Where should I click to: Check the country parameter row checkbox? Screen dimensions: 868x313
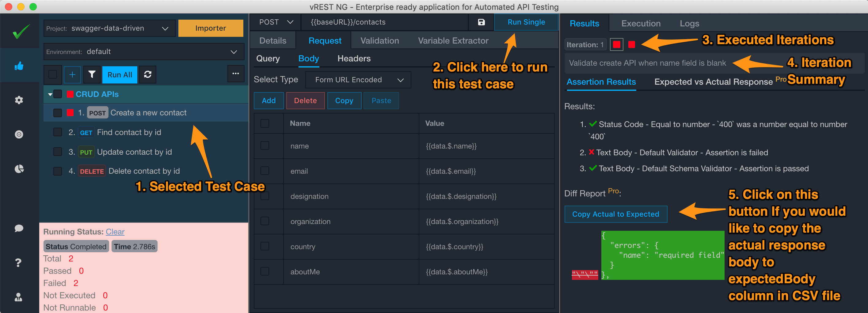265,246
